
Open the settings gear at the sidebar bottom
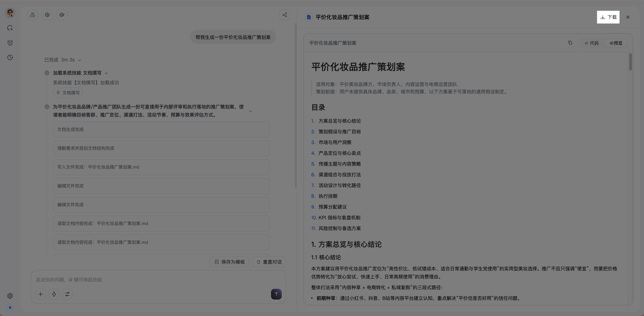coord(10,296)
